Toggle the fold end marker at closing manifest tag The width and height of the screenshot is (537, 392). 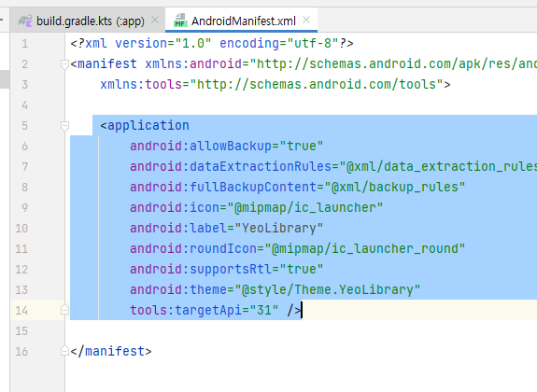tap(64, 351)
